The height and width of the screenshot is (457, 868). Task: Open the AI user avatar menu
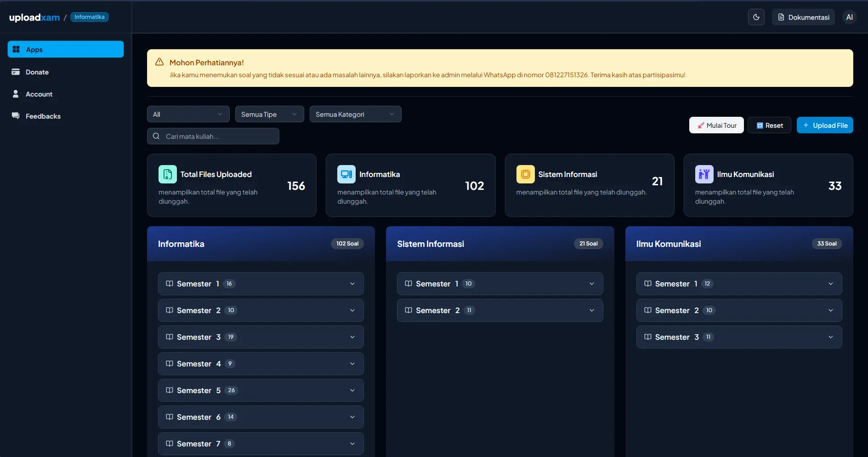click(x=849, y=17)
